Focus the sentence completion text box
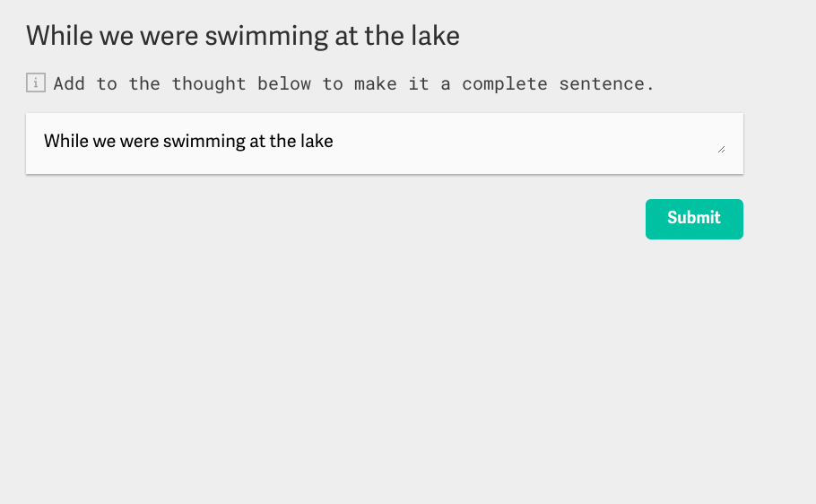Screen dimensions: 816x504 point(385,143)
